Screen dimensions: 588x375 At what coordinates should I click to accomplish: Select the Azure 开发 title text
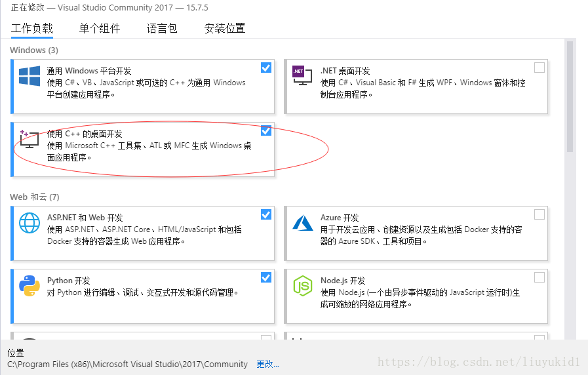point(340,218)
